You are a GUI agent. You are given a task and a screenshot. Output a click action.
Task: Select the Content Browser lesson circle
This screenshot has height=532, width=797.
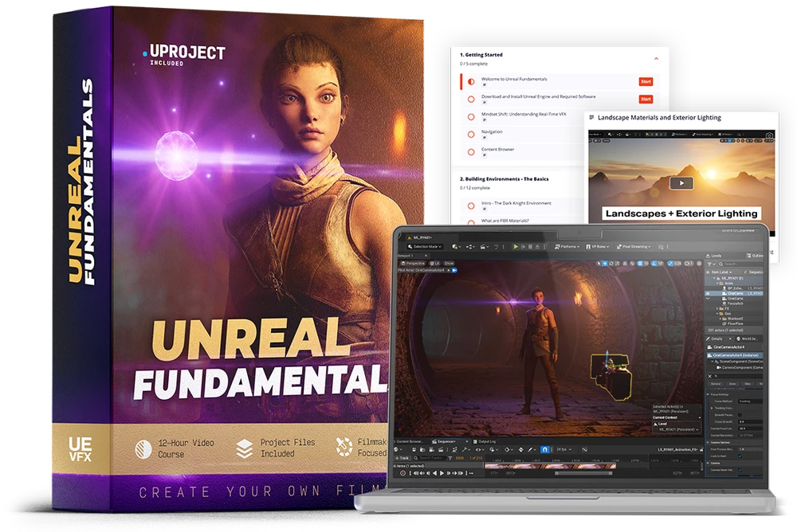pyautogui.click(x=471, y=151)
